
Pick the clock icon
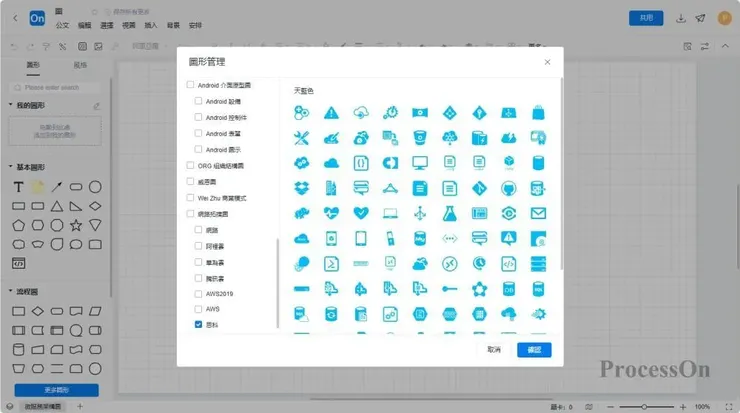[479, 263]
